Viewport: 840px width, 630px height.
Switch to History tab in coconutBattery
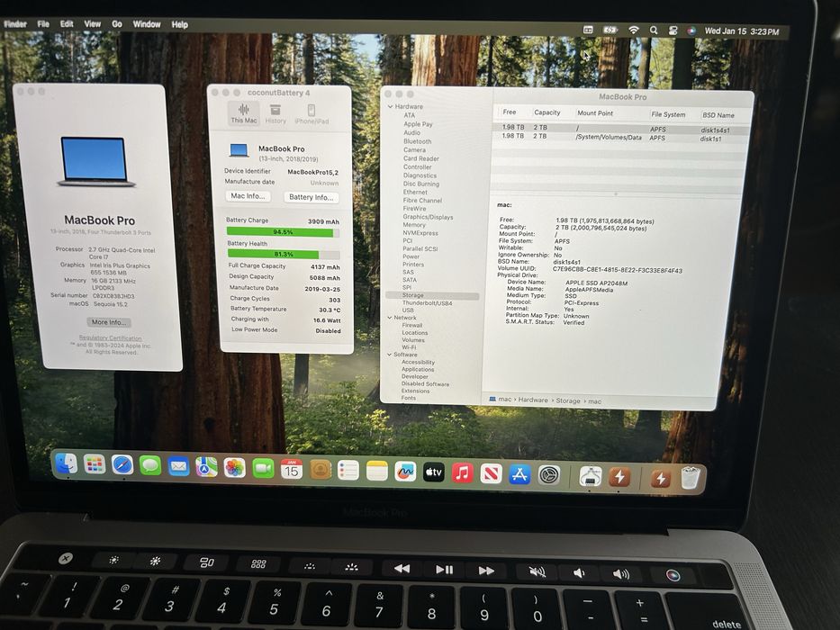[x=275, y=114]
